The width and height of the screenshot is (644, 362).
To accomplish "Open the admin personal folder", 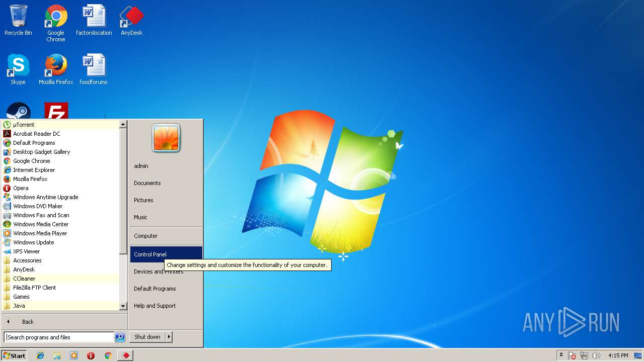I will 166,166.
